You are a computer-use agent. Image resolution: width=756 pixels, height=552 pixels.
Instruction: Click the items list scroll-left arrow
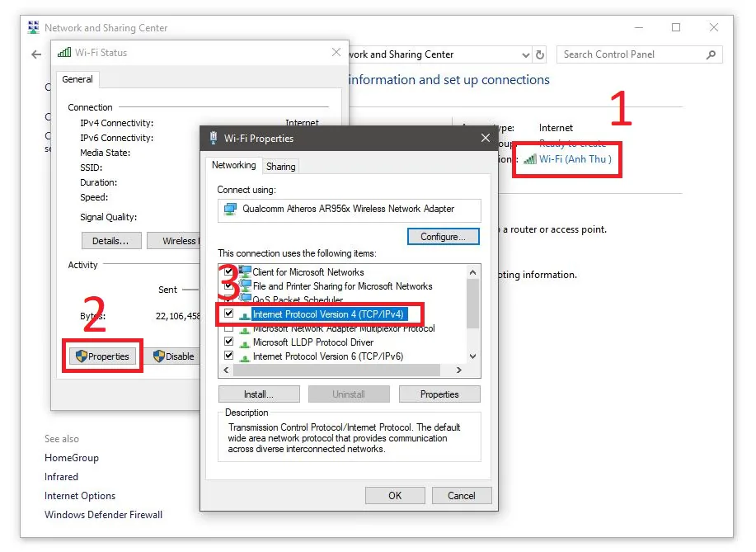(x=226, y=370)
